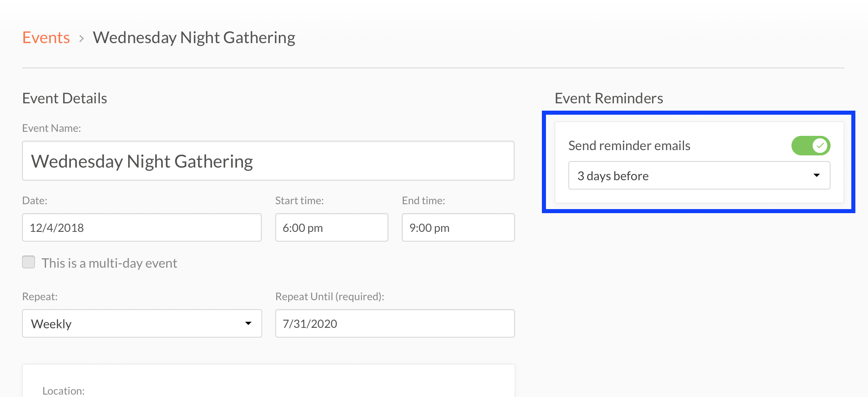The width and height of the screenshot is (868, 397).
Task: Edit the Start time field 6:00 pm
Action: (x=331, y=228)
